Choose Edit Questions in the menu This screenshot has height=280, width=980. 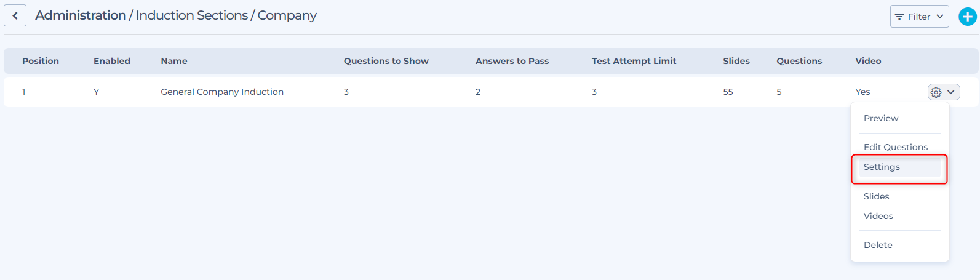point(895,147)
